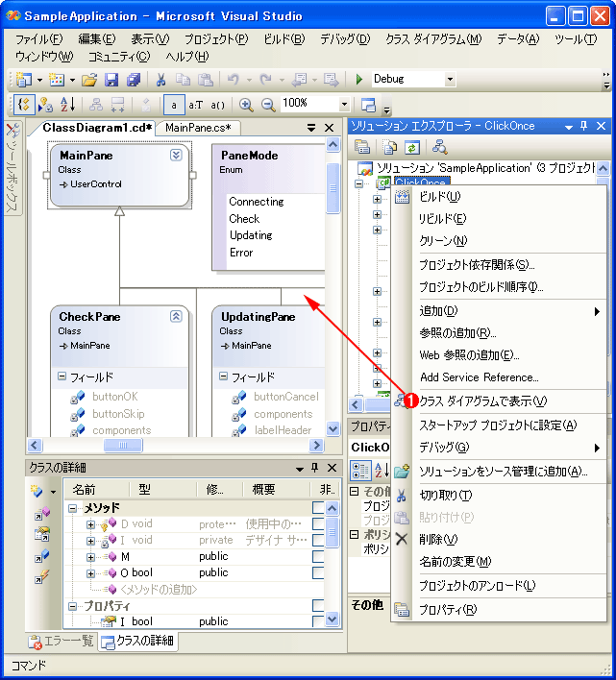Viewport: 616px width, 680px height.
Task: Open the Toolbox side panel
Action: (12, 168)
